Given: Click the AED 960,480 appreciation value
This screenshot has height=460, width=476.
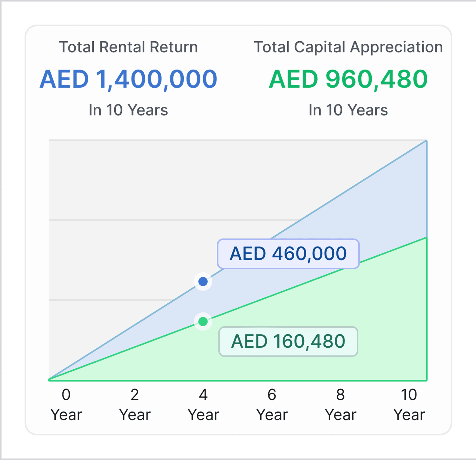Looking at the screenshot, I should [x=348, y=79].
